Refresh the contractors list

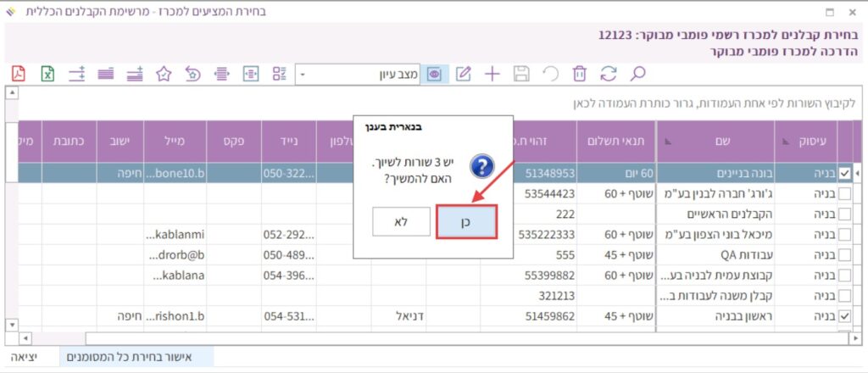point(608,74)
